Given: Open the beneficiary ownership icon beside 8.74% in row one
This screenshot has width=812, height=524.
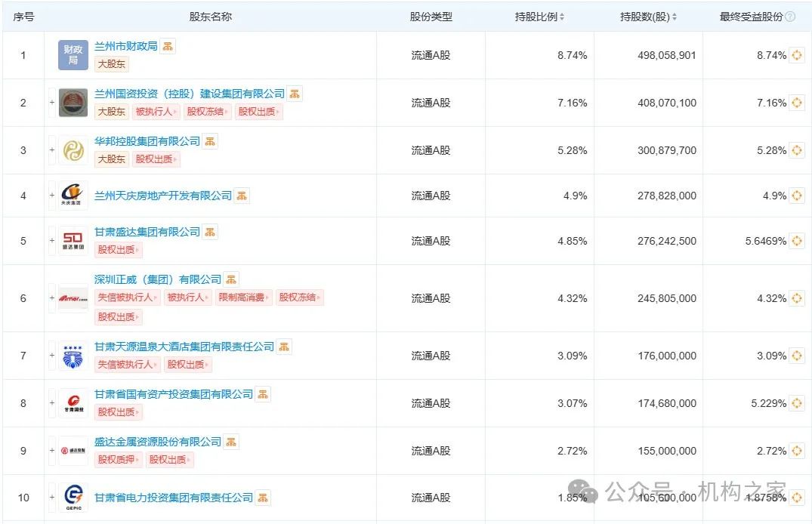Looking at the screenshot, I should (797, 54).
